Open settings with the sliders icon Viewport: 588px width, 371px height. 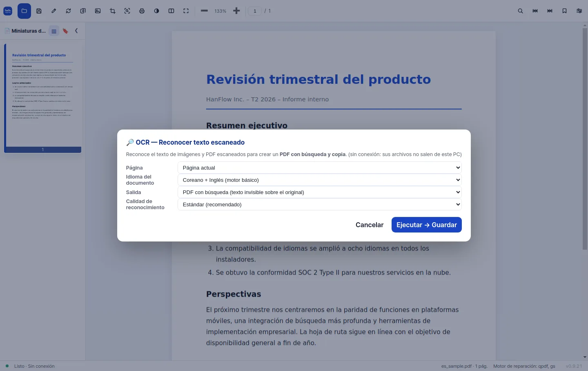[x=579, y=11]
